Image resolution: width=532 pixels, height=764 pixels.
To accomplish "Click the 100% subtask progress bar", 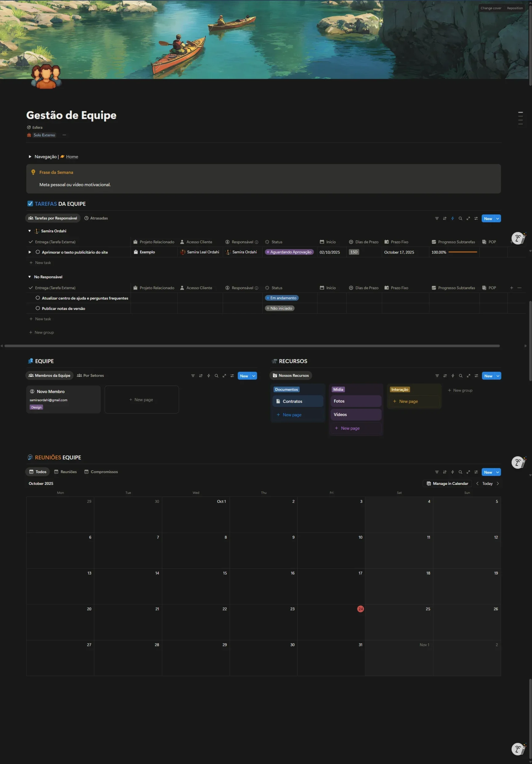I will [x=462, y=252].
